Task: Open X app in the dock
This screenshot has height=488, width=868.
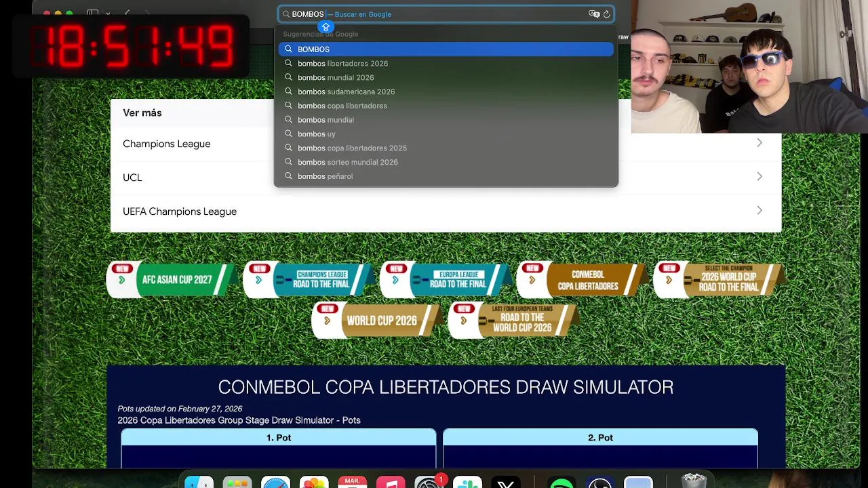Action: 506,483
